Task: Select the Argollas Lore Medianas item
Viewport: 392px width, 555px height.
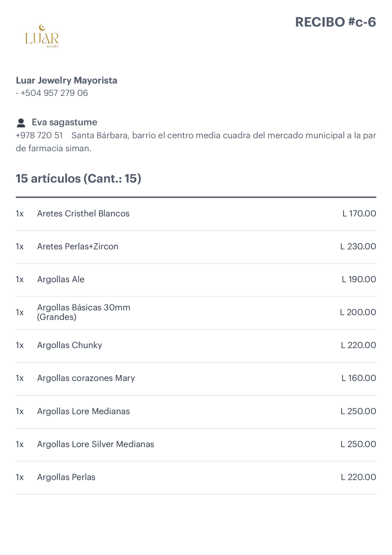Action: [83, 411]
